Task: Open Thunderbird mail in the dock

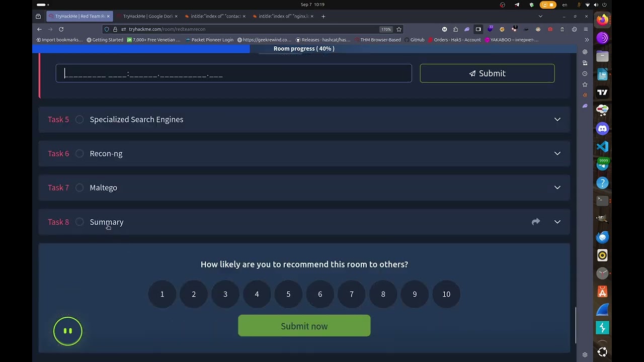Action: (602, 237)
